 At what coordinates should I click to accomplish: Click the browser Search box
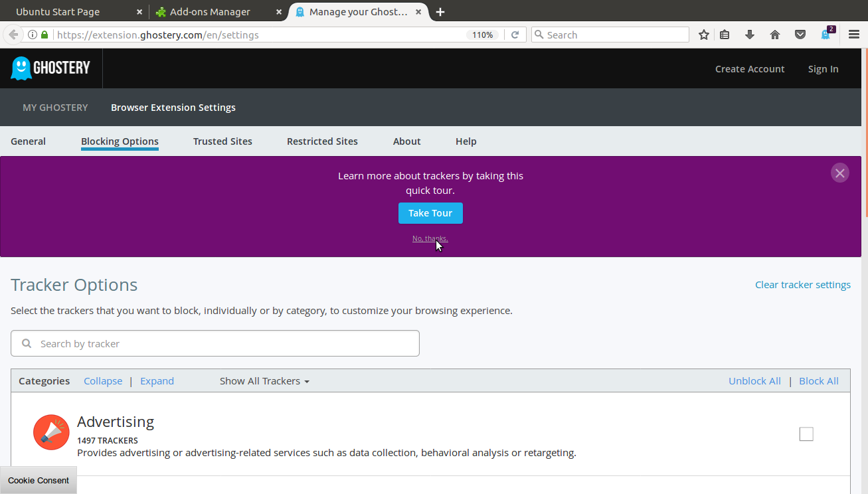point(610,35)
